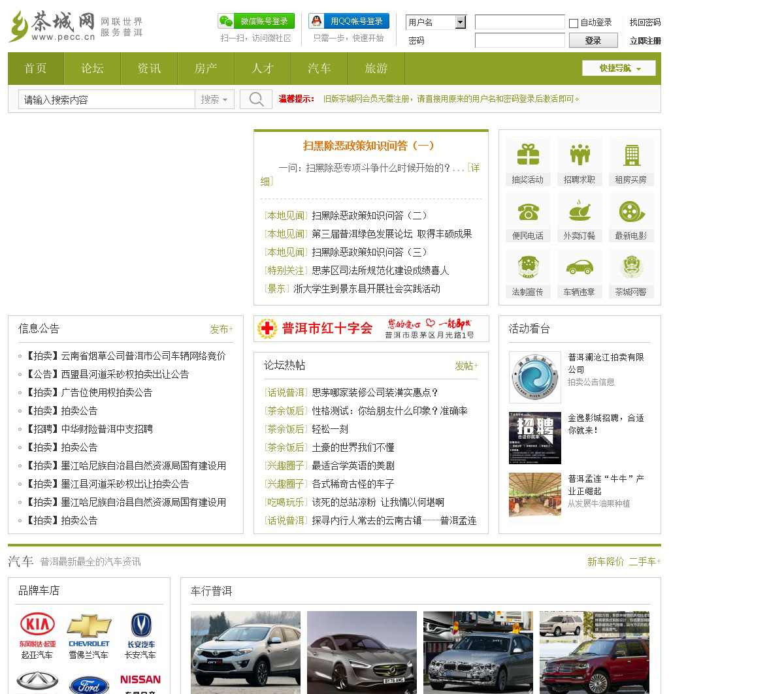Click the 最新电影 film reel icon
784x694 pixels.
click(x=631, y=212)
